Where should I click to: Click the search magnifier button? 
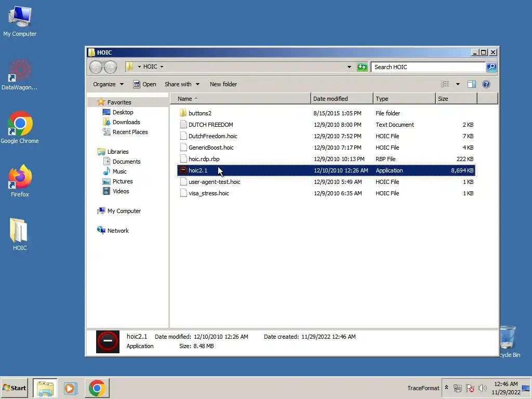pyautogui.click(x=491, y=67)
